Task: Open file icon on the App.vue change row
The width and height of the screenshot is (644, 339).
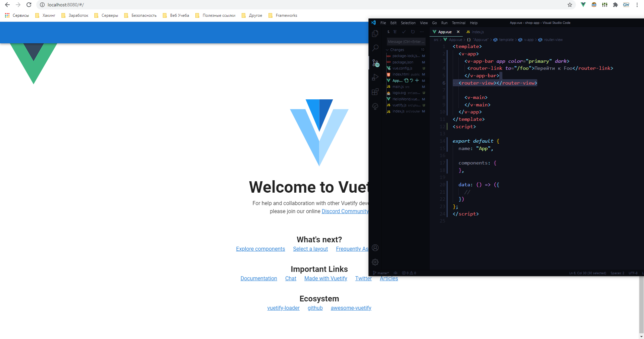Action: (406, 81)
